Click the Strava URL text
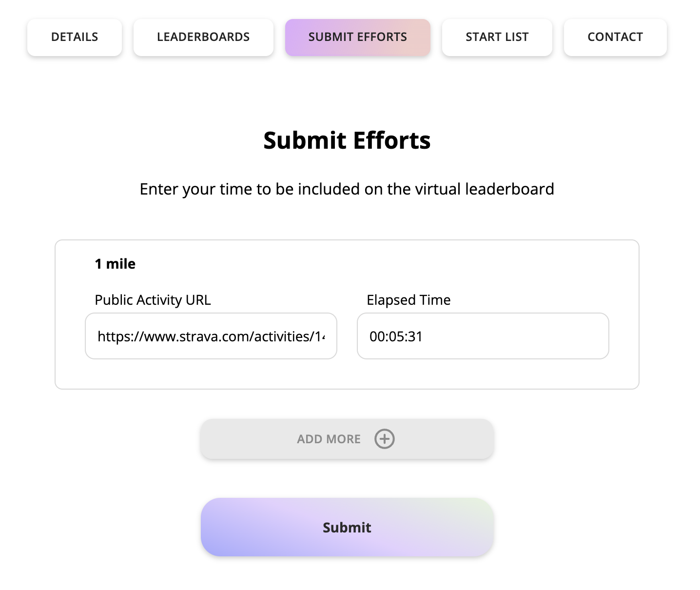This screenshot has height=590, width=700. tap(211, 336)
